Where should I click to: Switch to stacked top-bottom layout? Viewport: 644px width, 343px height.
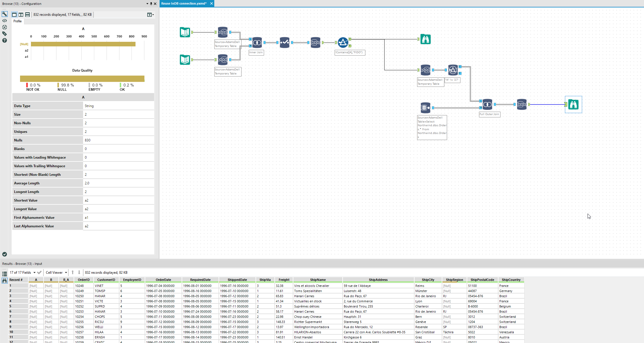28,15
